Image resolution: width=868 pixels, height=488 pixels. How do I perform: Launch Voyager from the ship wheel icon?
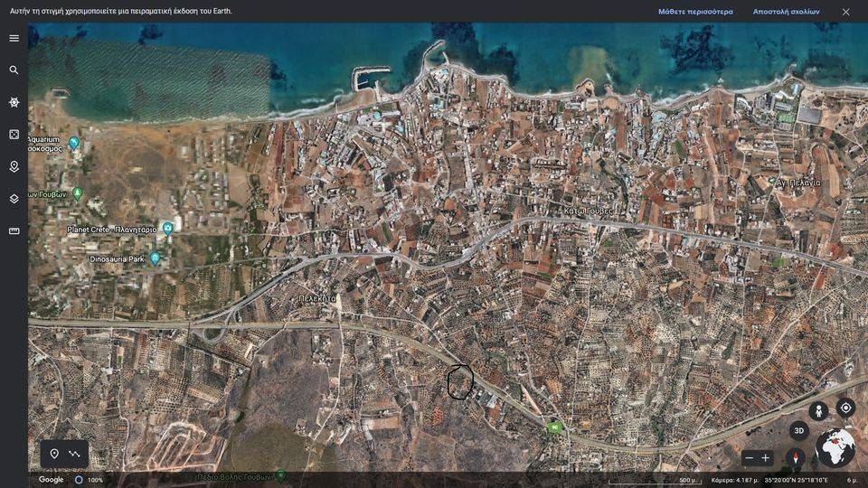(x=14, y=102)
